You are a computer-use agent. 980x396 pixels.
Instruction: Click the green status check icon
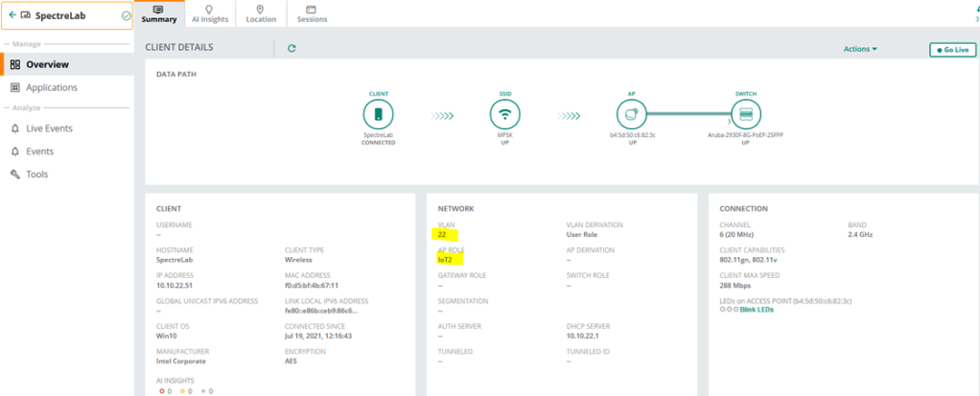(x=127, y=16)
